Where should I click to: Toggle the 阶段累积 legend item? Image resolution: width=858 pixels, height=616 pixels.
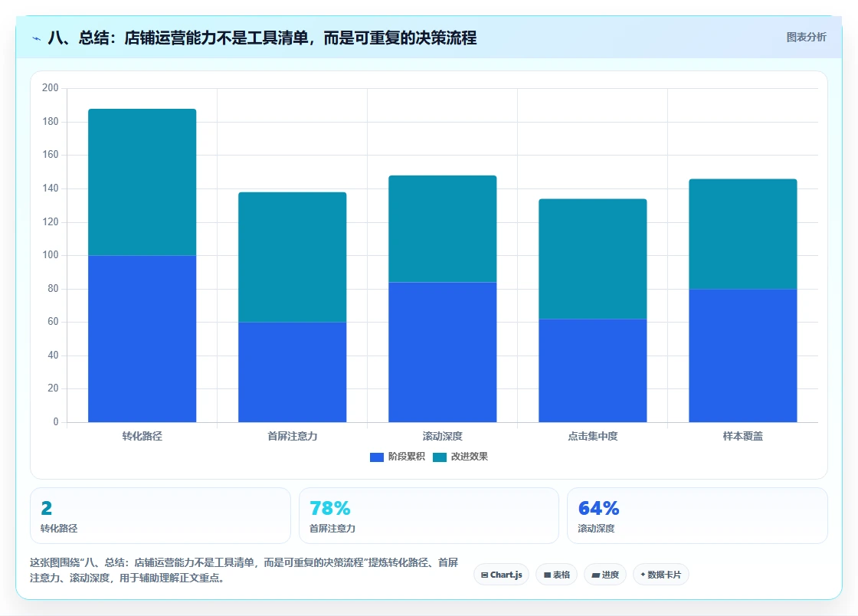398,457
